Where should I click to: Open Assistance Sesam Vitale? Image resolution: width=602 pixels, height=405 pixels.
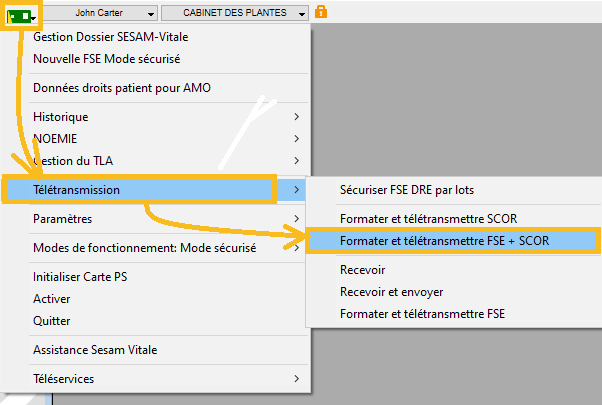tap(95, 350)
